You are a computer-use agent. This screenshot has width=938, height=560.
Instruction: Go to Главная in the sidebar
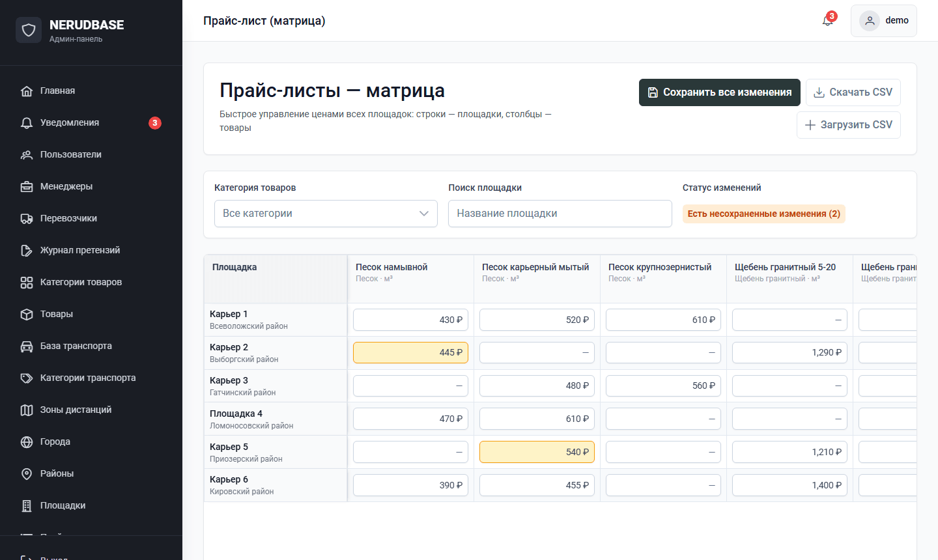91,91
